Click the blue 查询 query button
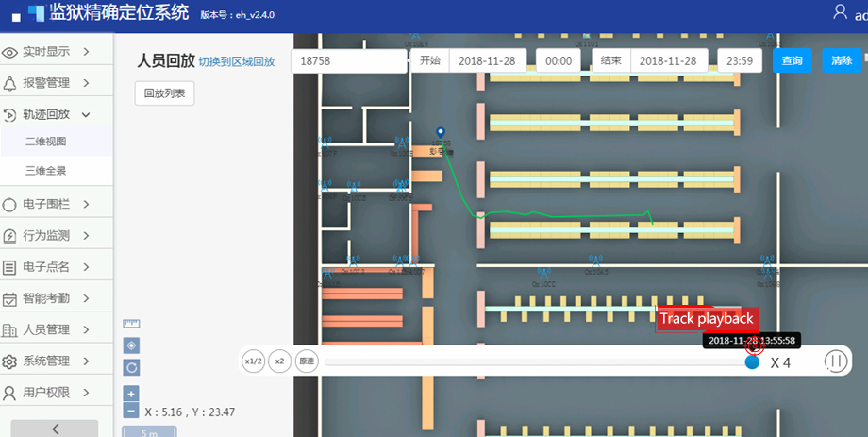 (x=793, y=60)
